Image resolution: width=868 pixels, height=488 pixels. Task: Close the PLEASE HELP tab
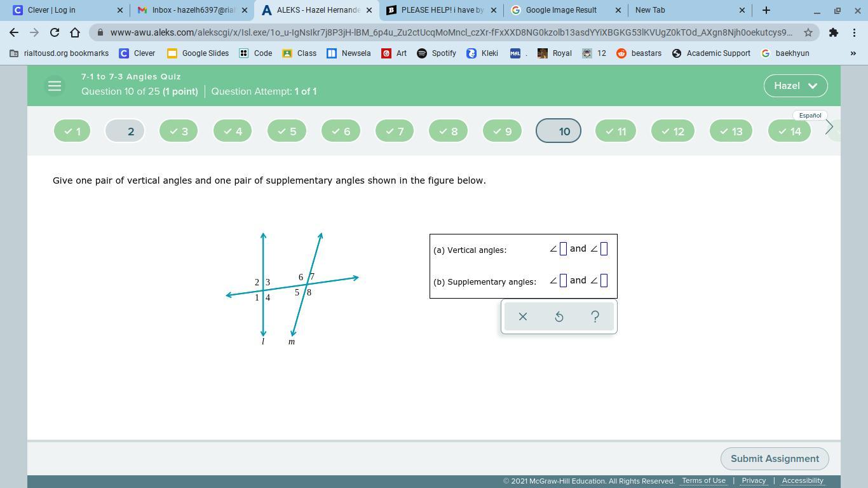coord(494,10)
